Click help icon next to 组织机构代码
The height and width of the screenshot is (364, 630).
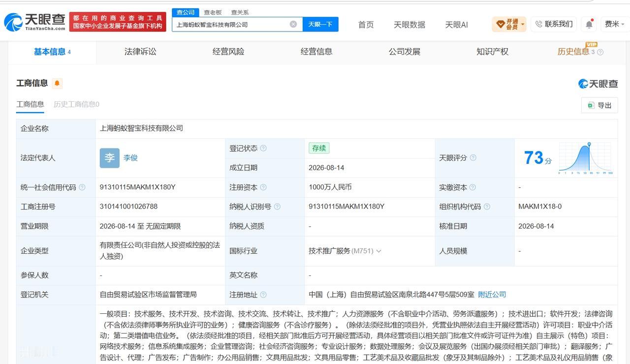click(487, 207)
